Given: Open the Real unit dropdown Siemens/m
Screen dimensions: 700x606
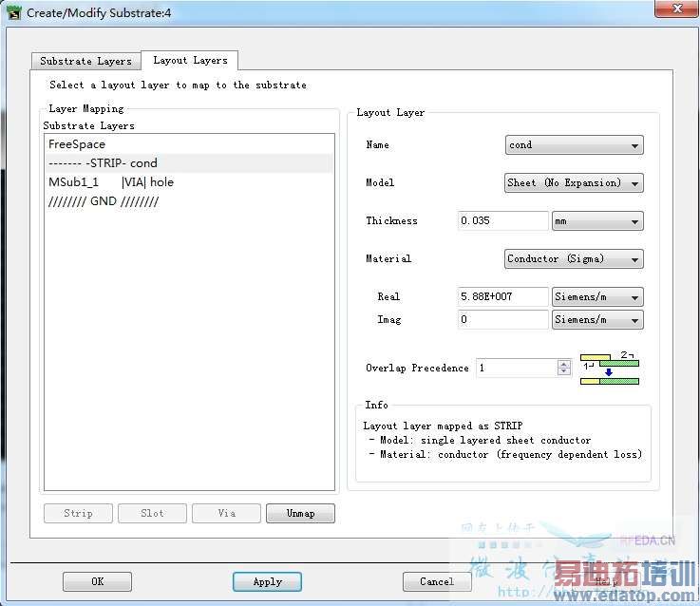Looking at the screenshot, I should [597, 296].
